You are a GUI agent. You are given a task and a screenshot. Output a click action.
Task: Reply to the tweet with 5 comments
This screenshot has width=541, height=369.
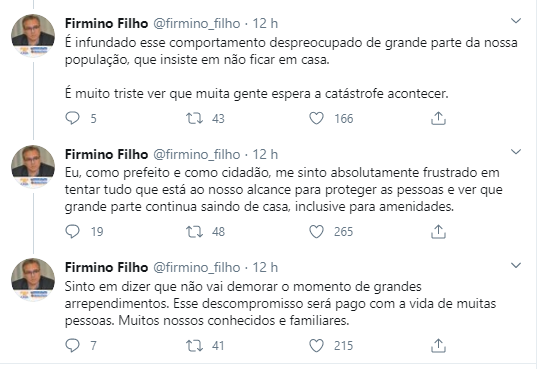(72, 118)
